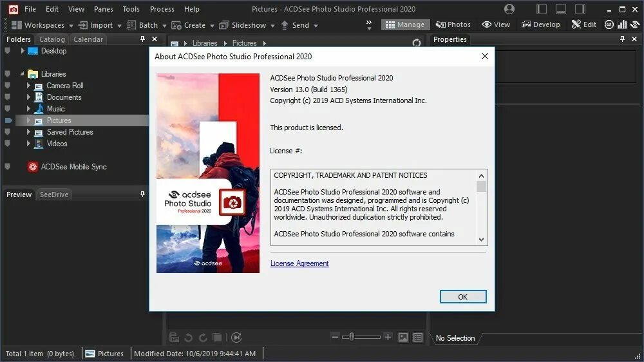This screenshot has width=644, height=362.
Task: Open the File menu
Action: pyautogui.click(x=30, y=9)
